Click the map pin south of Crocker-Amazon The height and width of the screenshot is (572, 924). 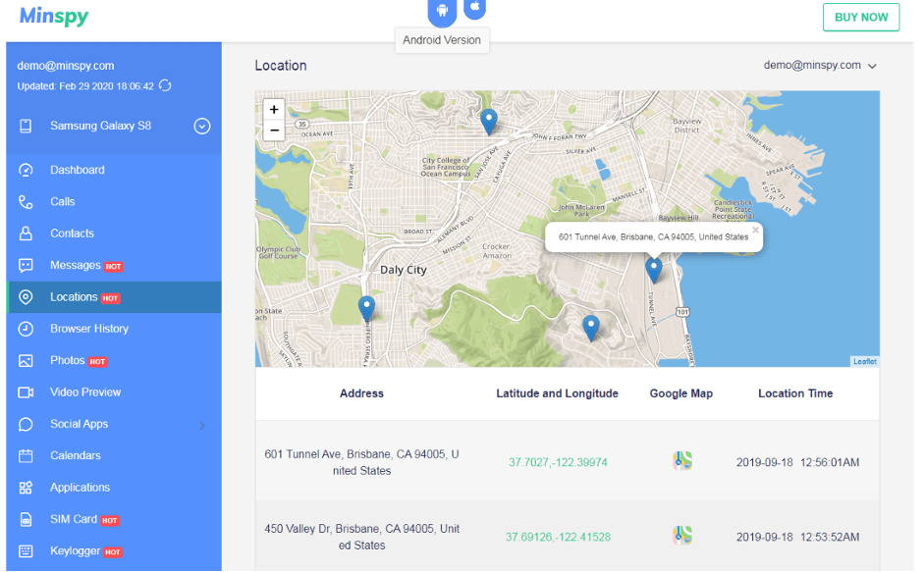point(590,328)
